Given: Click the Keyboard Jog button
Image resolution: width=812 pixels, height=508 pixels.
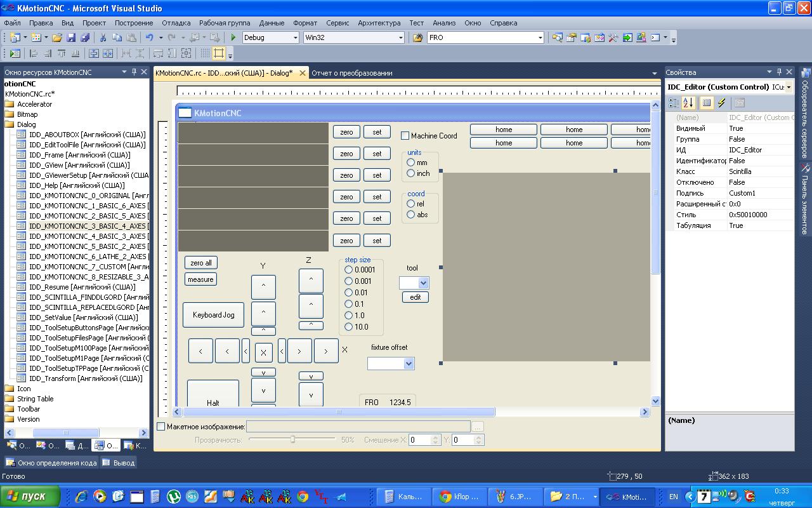Looking at the screenshot, I should tap(213, 315).
